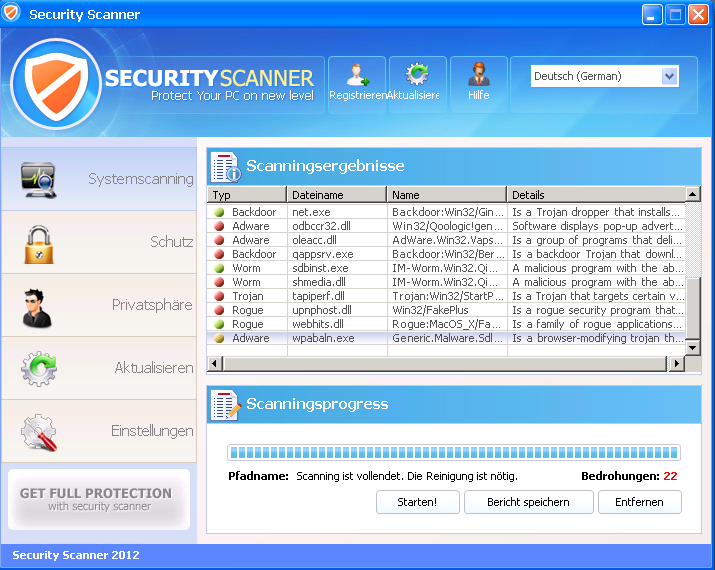Click Bericht speichern button
This screenshot has width=715, height=570.
click(528, 502)
